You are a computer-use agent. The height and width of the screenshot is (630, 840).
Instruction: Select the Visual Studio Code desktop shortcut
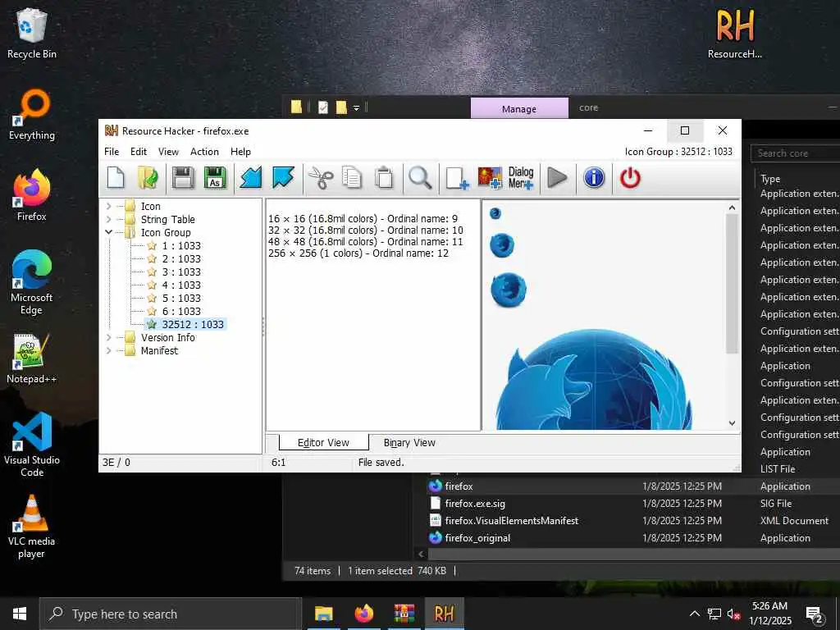pyautogui.click(x=32, y=445)
